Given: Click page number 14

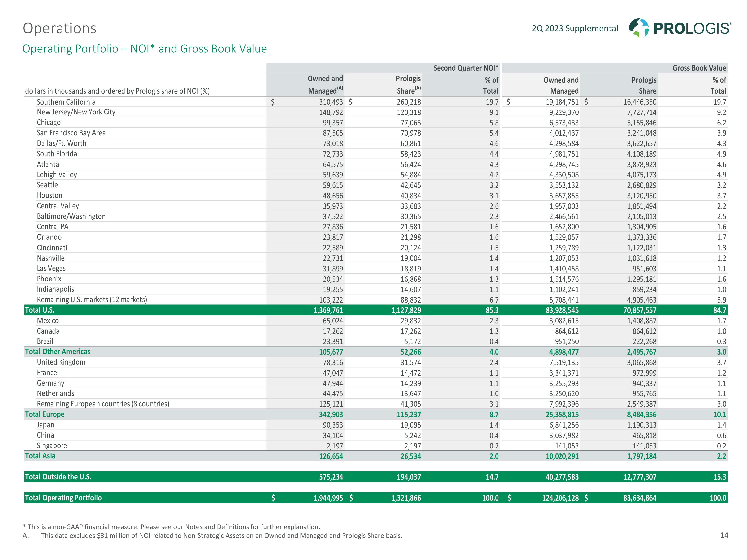Looking at the screenshot, I should click(x=724, y=535).
